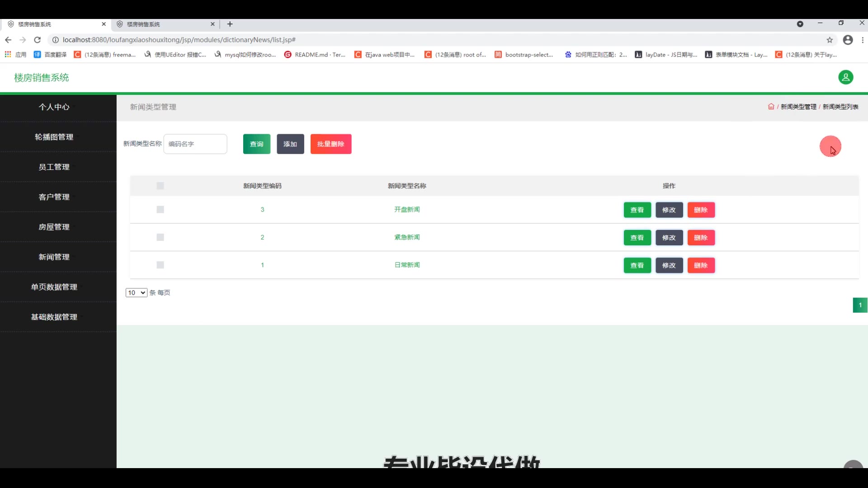
Task: Click 查看 for 开盘新闻 row
Action: pyautogui.click(x=637, y=210)
